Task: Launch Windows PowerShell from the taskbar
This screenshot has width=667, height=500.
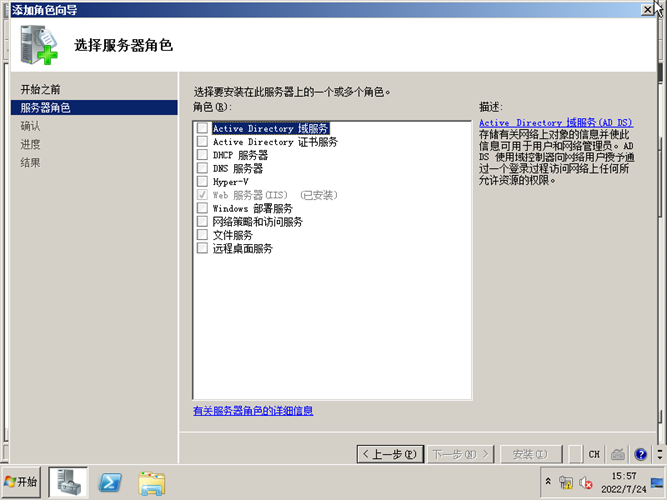Action: (x=110, y=483)
